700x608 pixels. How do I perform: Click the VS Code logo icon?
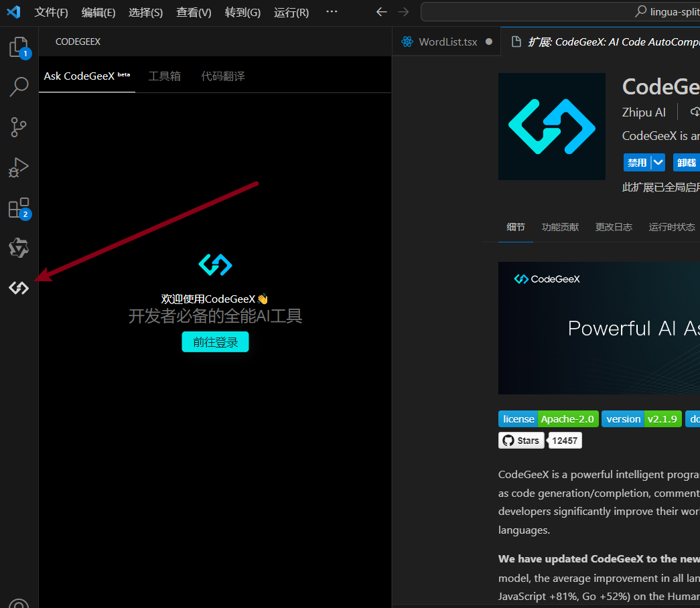coord(13,12)
